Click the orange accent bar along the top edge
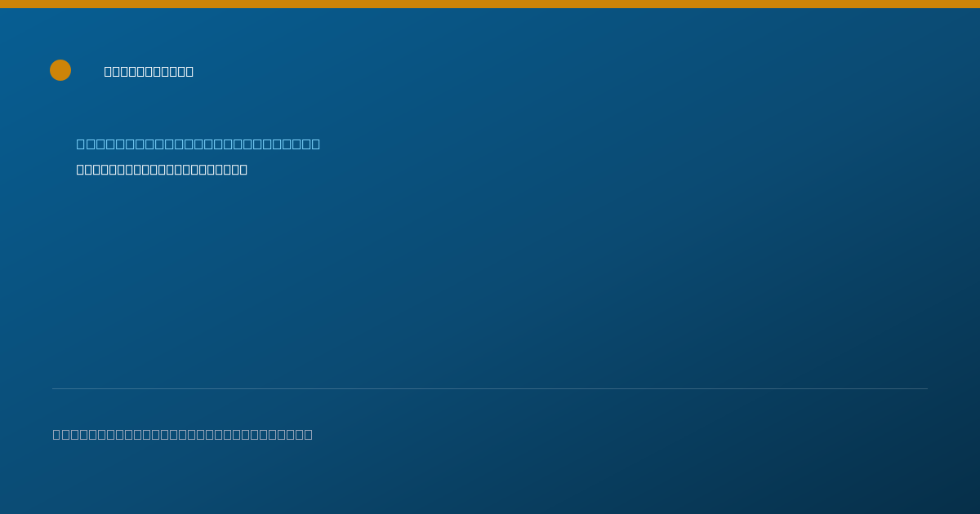The width and height of the screenshot is (980, 514). (490, 4)
